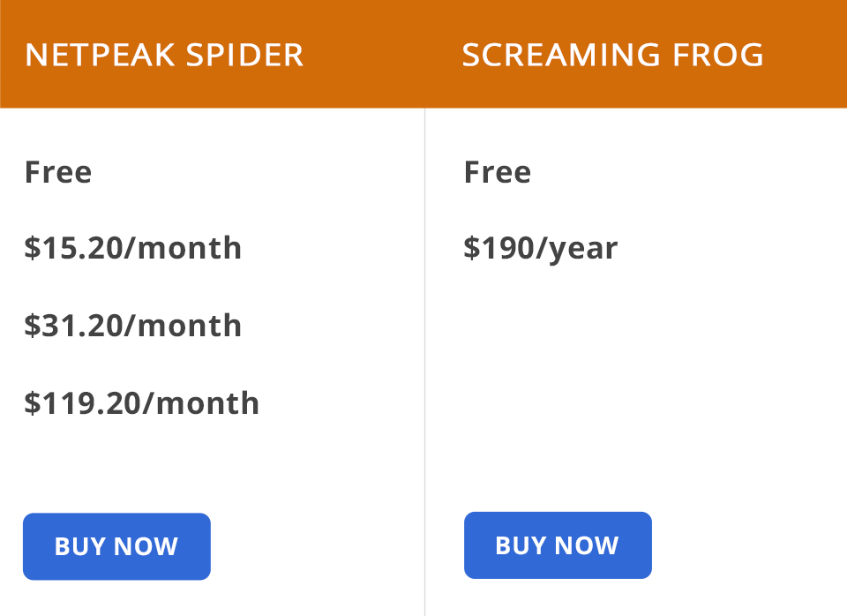Click the Free plan under Screaming Frog

pos(498,172)
